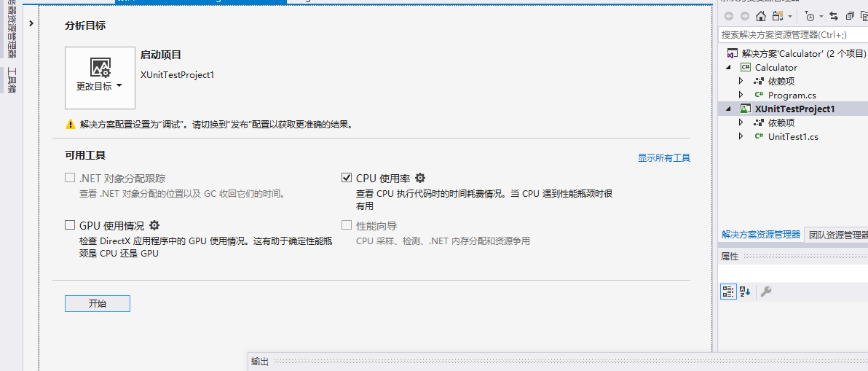This screenshot has width=868, height=371.
Task: Click the GPU 使用情况 description text
Action: (205, 248)
